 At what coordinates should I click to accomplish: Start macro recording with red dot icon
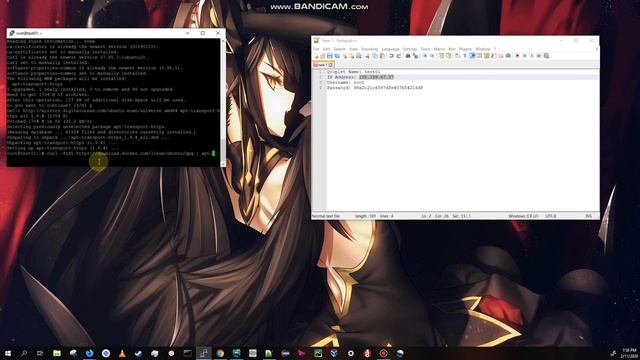tap(517, 56)
